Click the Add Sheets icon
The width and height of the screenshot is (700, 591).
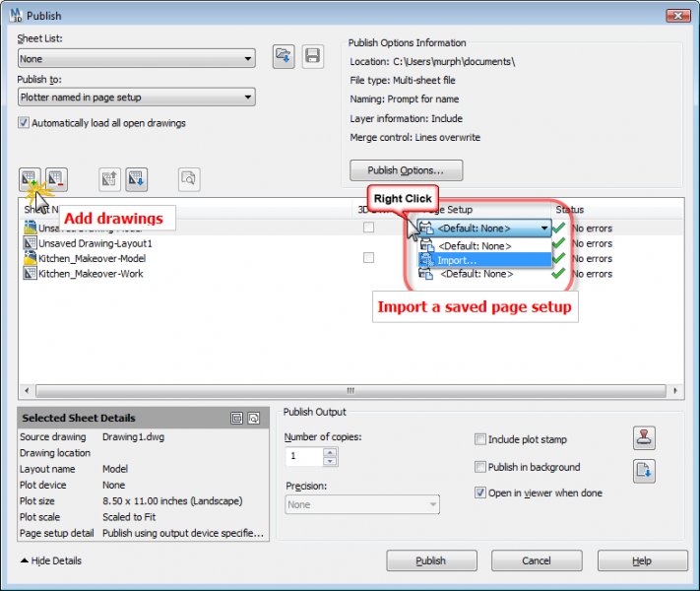(30, 179)
